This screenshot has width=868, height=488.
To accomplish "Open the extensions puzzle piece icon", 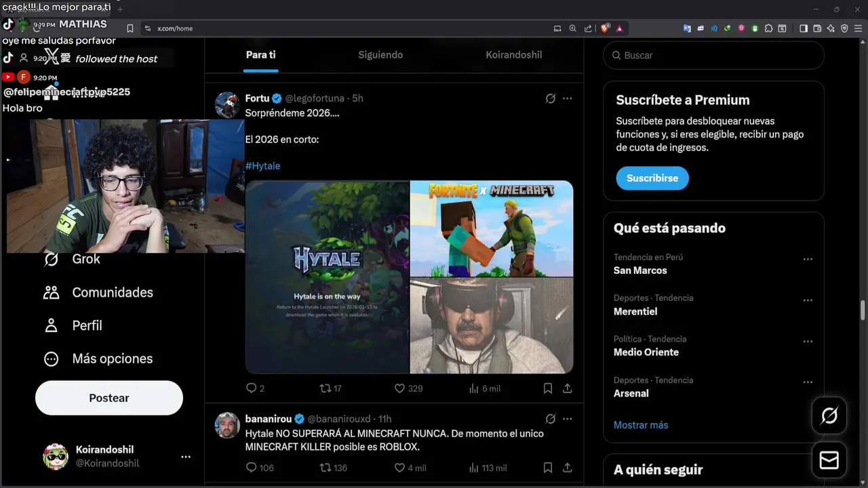I will (x=768, y=28).
